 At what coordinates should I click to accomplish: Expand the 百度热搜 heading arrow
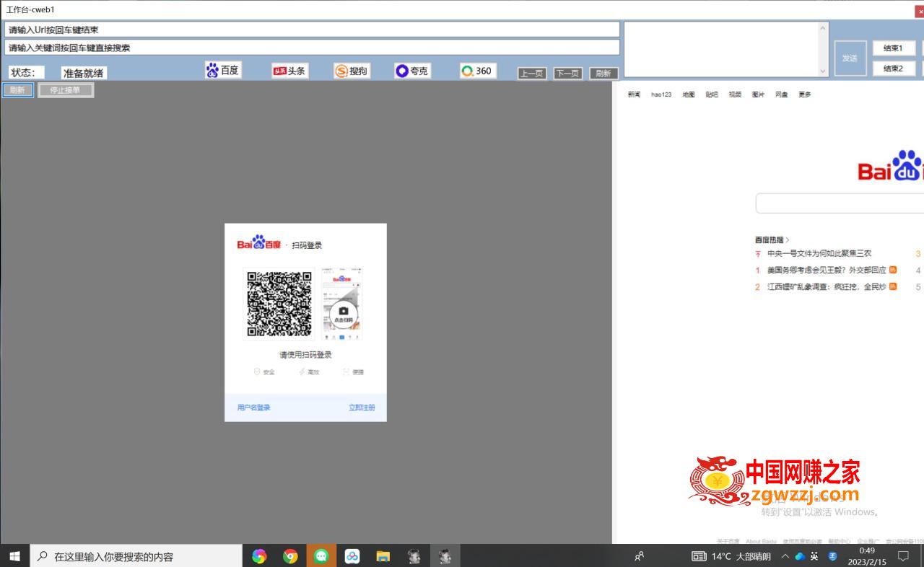pyautogui.click(x=788, y=239)
